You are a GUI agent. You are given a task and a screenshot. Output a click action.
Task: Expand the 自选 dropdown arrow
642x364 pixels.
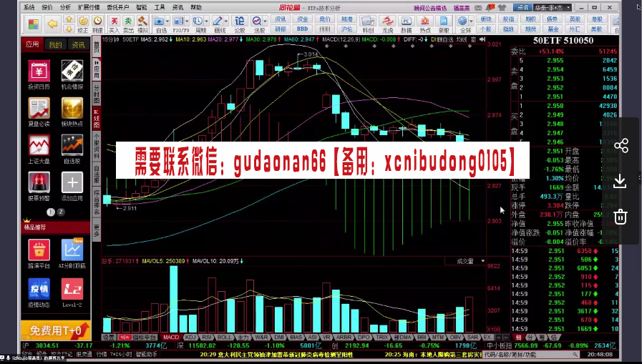click(x=167, y=21)
